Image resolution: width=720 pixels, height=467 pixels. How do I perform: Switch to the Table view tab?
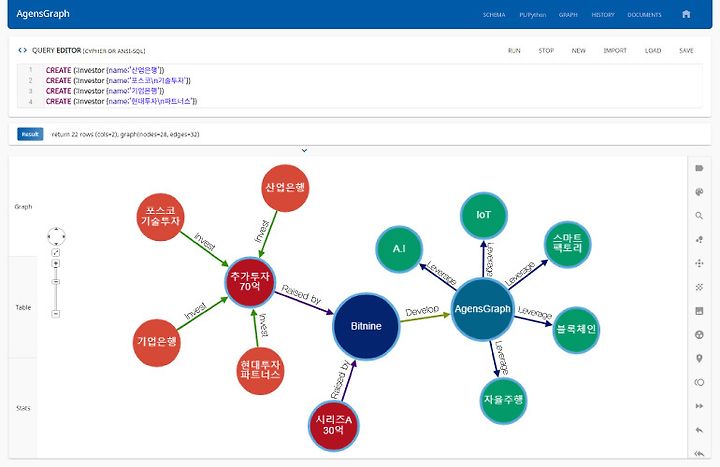(x=23, y=307)
